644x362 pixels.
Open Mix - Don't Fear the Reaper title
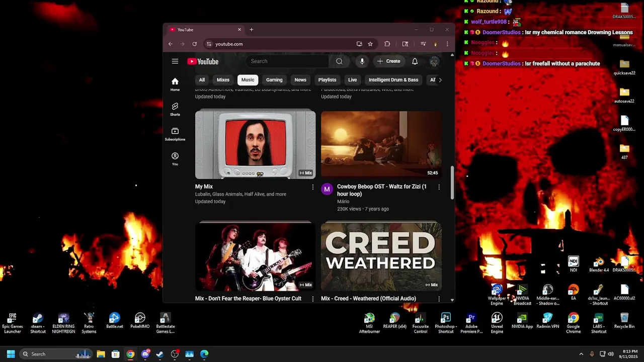point(248,299)
